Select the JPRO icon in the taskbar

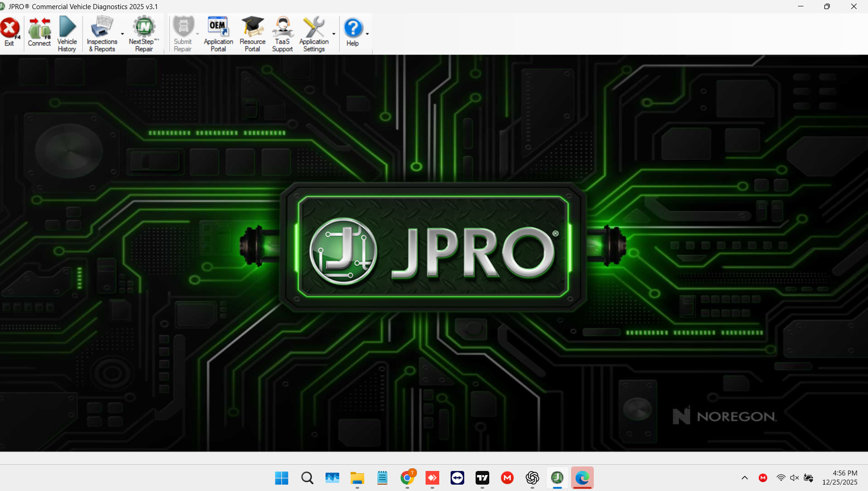(557, 478)
